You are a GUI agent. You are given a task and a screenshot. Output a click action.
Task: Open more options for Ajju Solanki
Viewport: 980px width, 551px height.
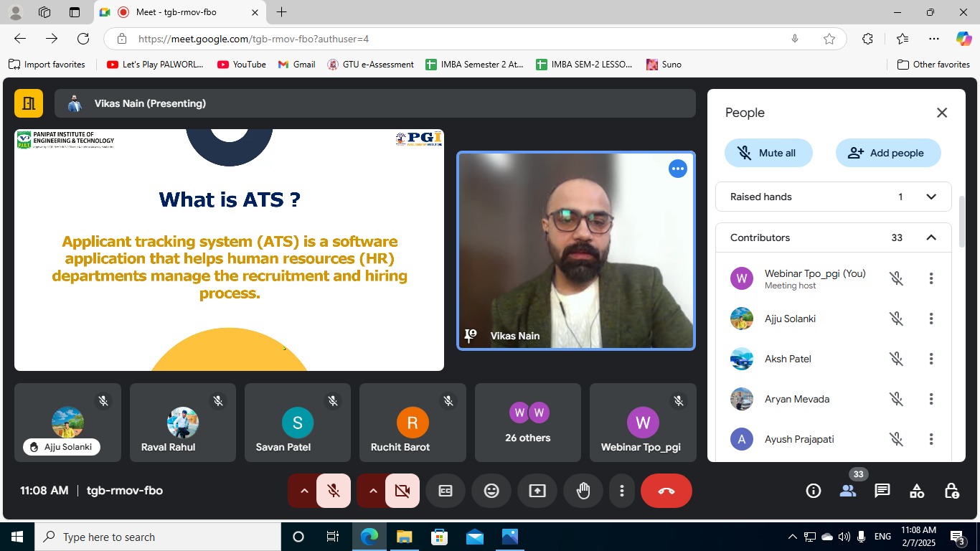click(x=930, y=319)
